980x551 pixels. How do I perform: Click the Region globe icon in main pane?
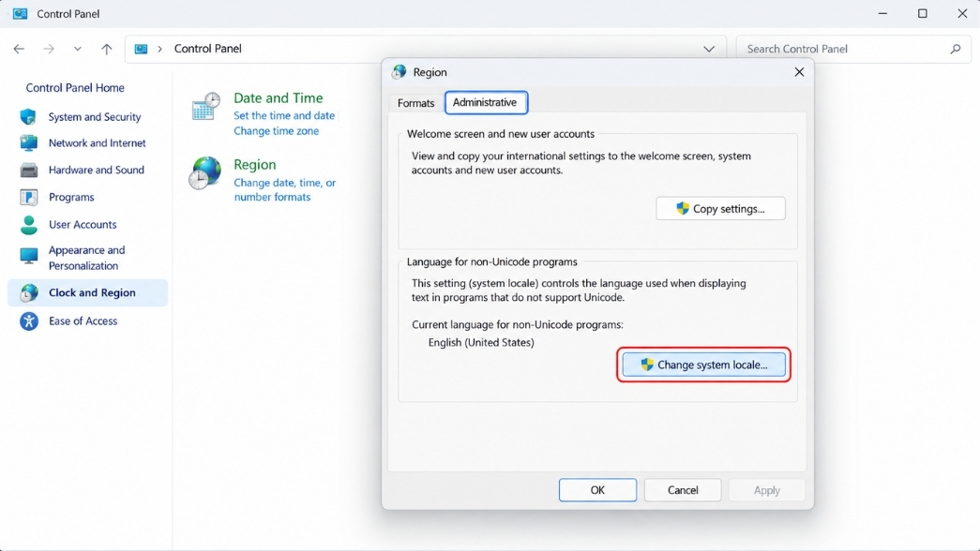(x=205, y=172)
